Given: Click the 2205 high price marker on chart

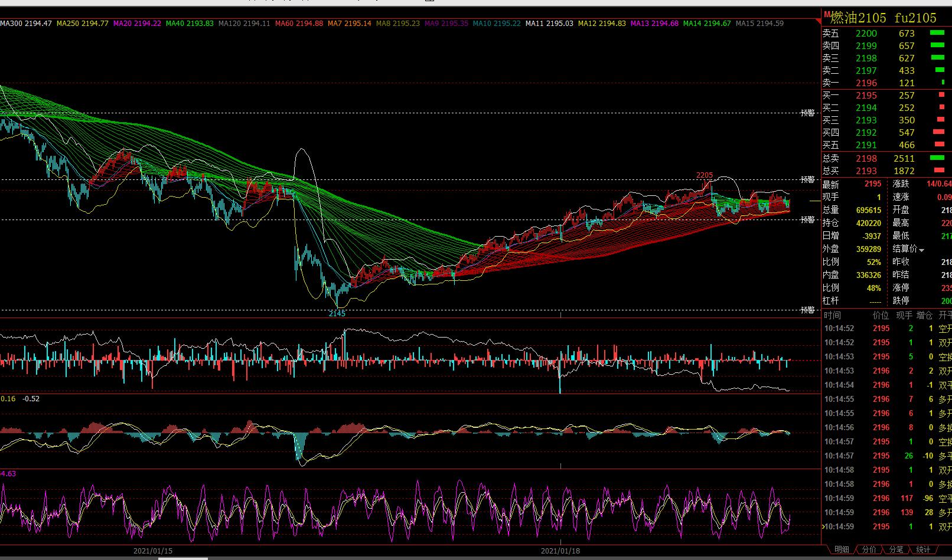Looking at the screenshot, I should 705,175.
